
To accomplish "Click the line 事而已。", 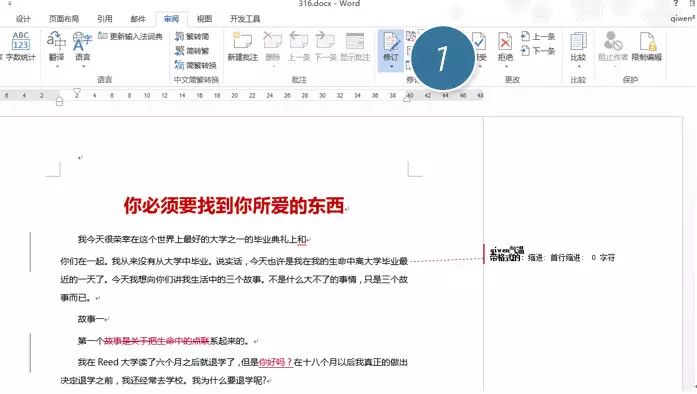I will pyautogui.click(x=76, y=298).
